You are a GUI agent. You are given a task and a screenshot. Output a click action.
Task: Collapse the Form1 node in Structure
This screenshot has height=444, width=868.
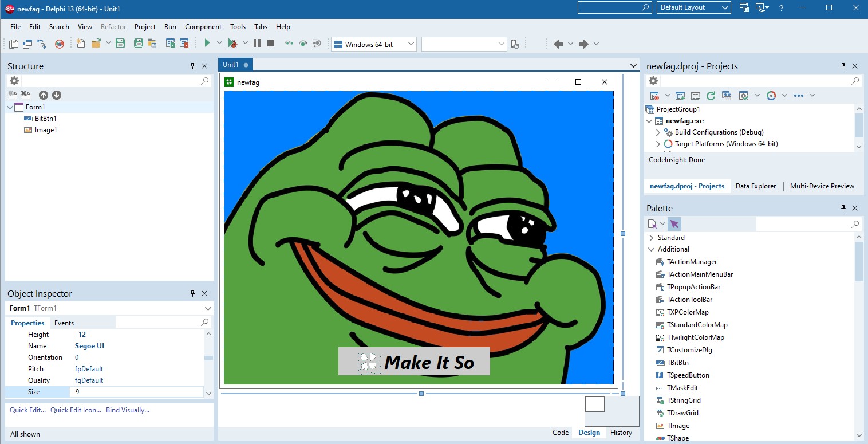click(x=10, y=107)
